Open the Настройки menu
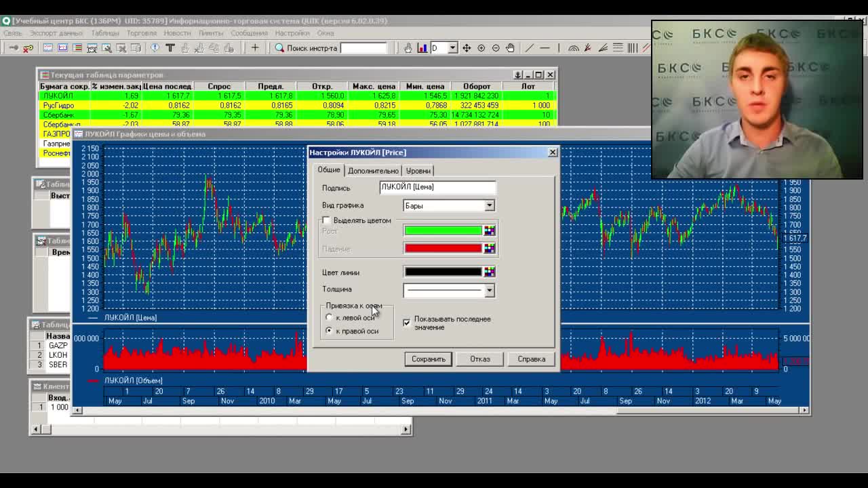868x488 pixels. pyautogui.click(x=292, y=33)
